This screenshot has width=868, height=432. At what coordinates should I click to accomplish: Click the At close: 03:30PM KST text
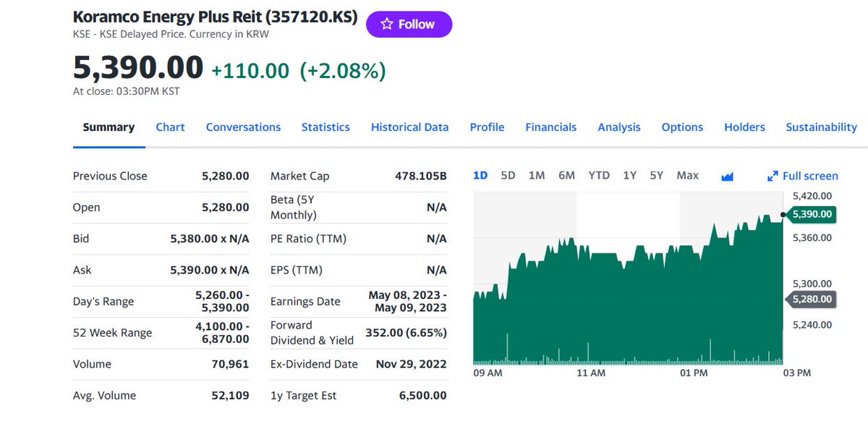point(126,91)
